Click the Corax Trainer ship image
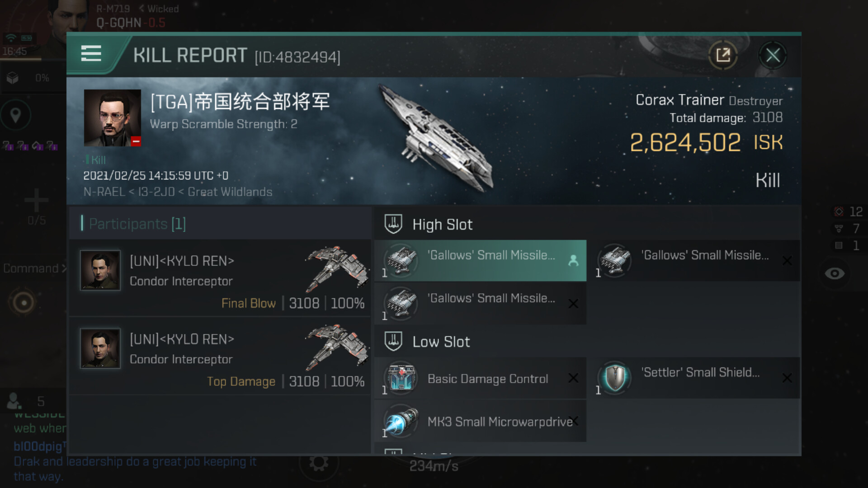Viewport: 868px width, 488px height. [x=436, y=138]
